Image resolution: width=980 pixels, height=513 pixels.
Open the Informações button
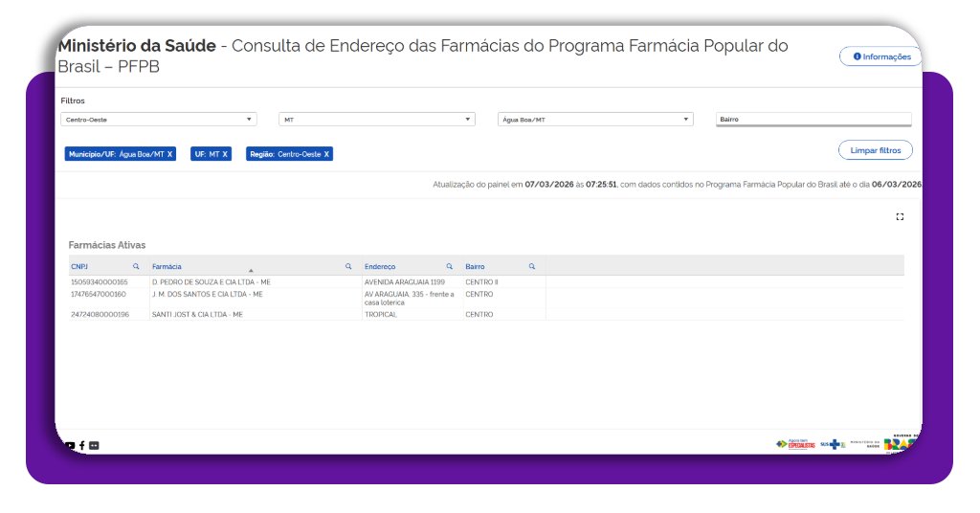(881, 56)
